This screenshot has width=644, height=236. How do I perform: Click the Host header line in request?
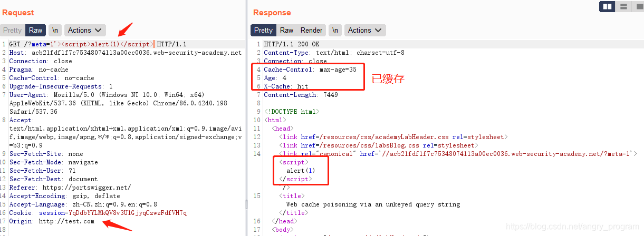pos(125,53)
